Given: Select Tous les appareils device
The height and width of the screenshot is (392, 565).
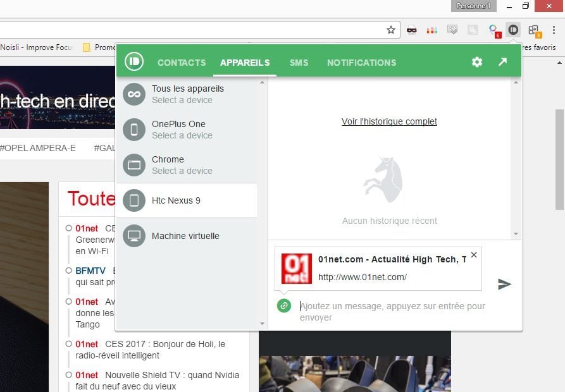Looking at the screenshot, I should point(187,94).
